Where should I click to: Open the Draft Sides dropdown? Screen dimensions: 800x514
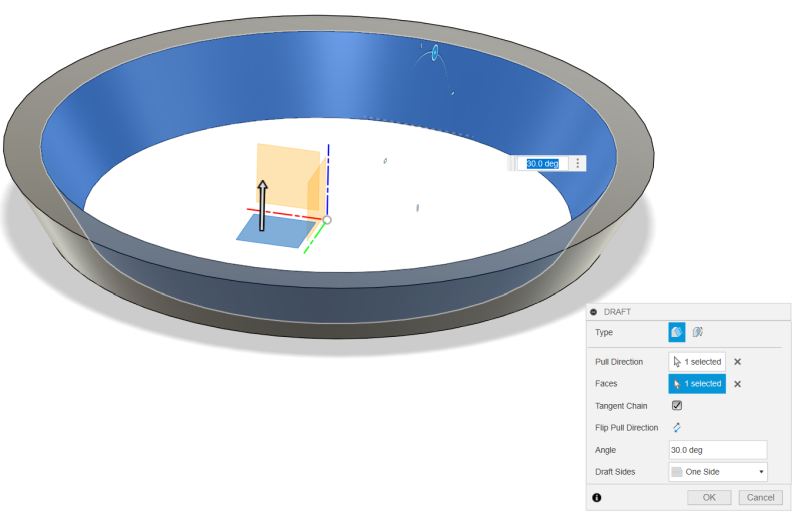[x=718, y=472]
